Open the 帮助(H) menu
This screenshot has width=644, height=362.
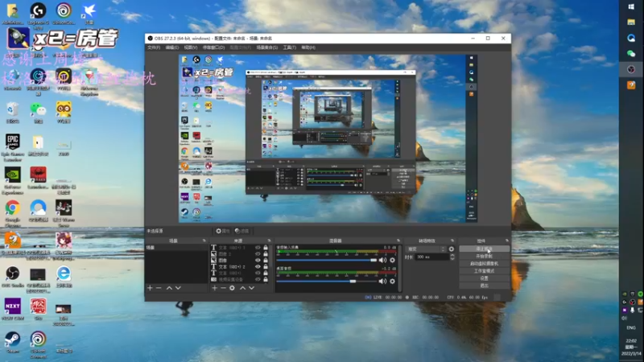point(308,47)
